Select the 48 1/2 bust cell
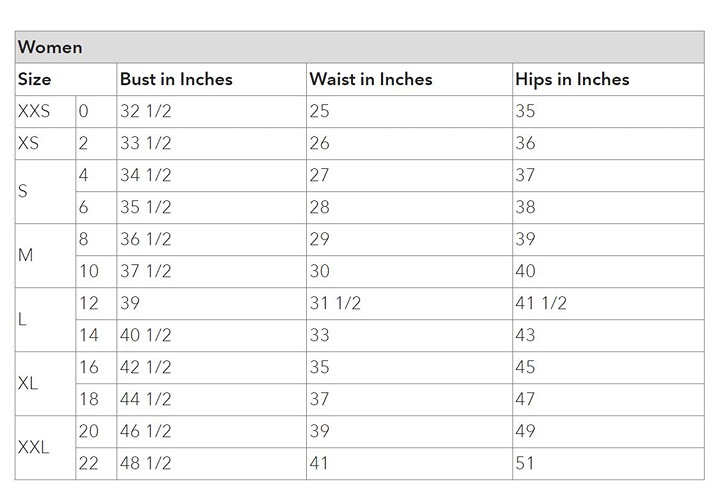Image resolution: width=720 pixels, height=491 pixels. 212,464
